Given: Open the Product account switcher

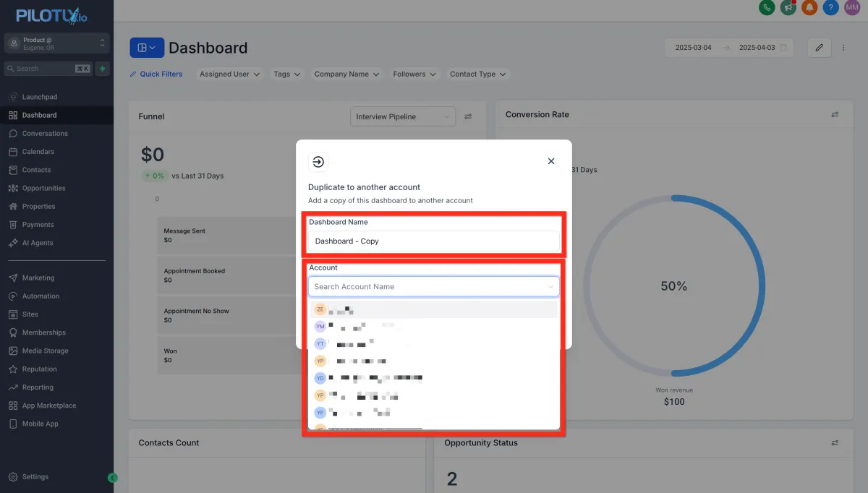Looking at the screenshot, I should pos(56,43).
